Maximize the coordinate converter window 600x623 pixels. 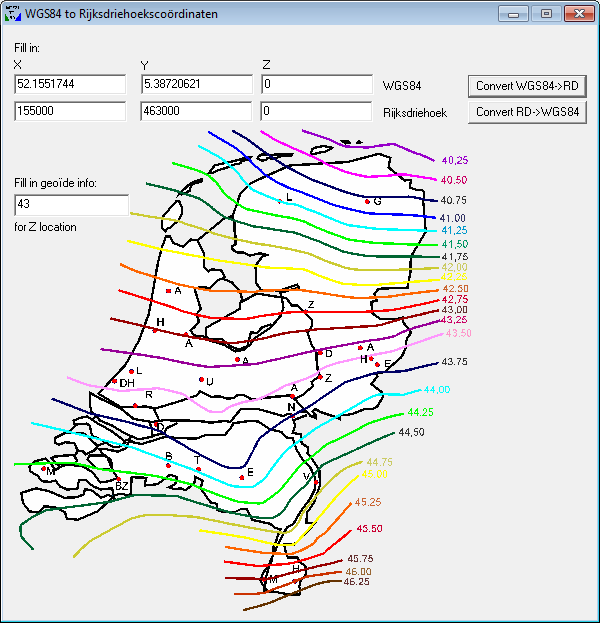[545, 14]
